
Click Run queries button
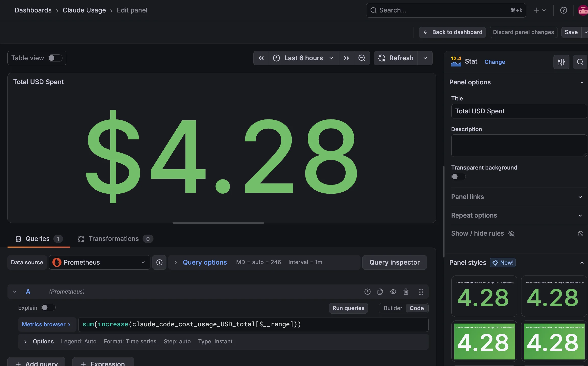[348, 308]
